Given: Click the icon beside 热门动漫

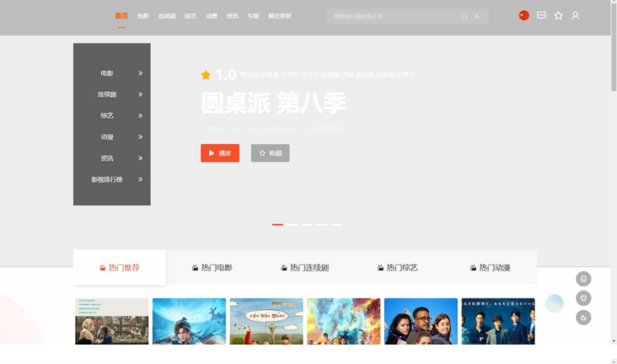Looking at the screenshot, I should point(473,268).
